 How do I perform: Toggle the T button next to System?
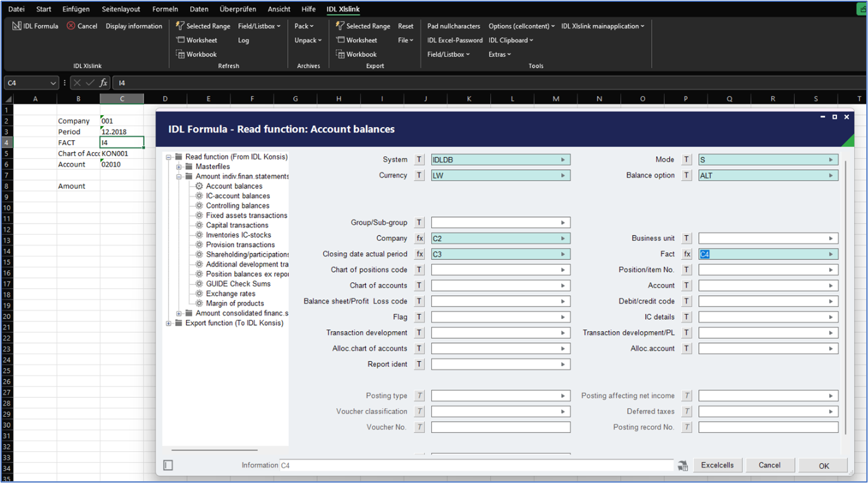click(419, 160)
